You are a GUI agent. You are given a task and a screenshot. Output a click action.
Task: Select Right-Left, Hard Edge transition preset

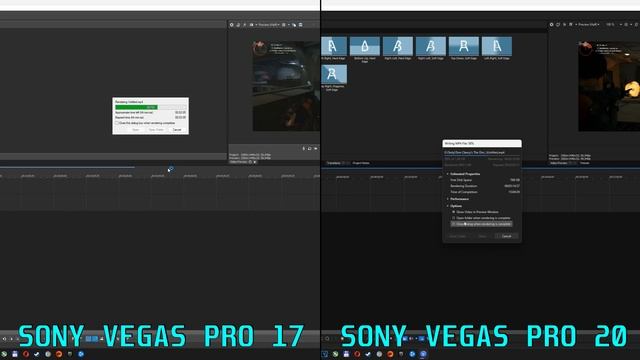click(398, 47)
